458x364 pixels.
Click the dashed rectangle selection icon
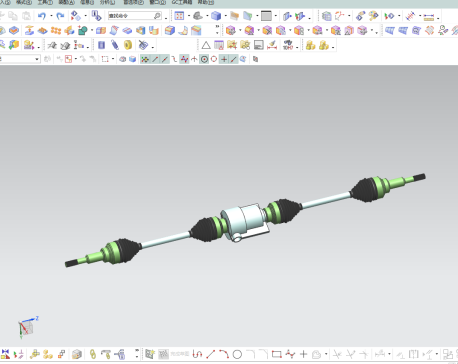pos(105,59)
